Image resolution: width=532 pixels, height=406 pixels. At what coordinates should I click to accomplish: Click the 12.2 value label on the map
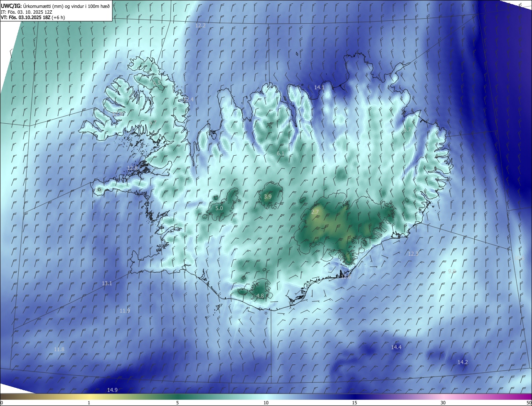point(200,26)
